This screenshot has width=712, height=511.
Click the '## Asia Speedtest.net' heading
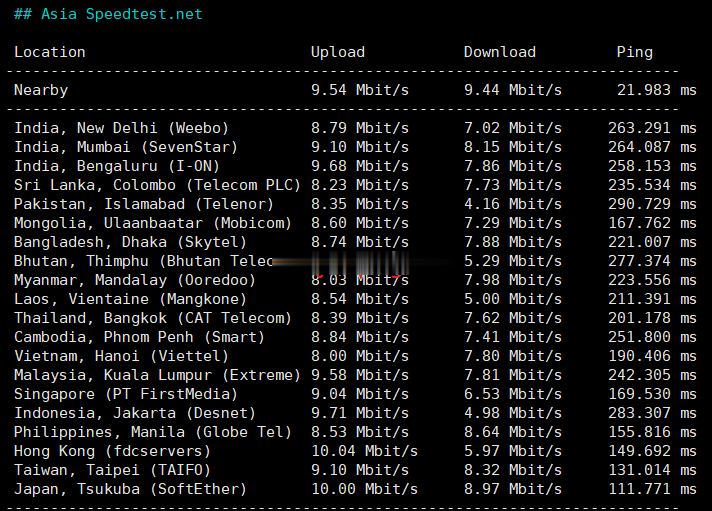click(108, 14)
